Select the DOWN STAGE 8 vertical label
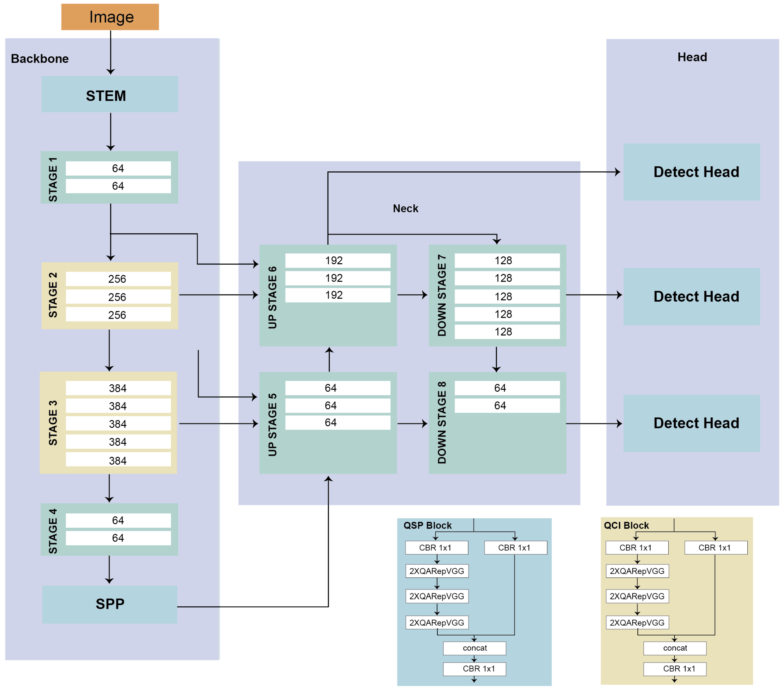The image size is (784, 690). [x=442, y=422]
